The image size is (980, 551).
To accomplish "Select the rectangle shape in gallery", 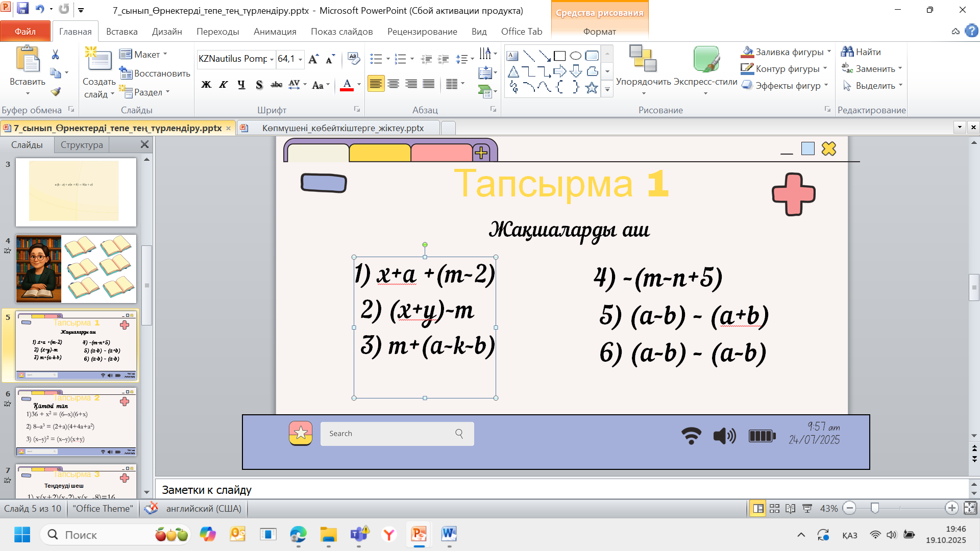I will (559, 56).
